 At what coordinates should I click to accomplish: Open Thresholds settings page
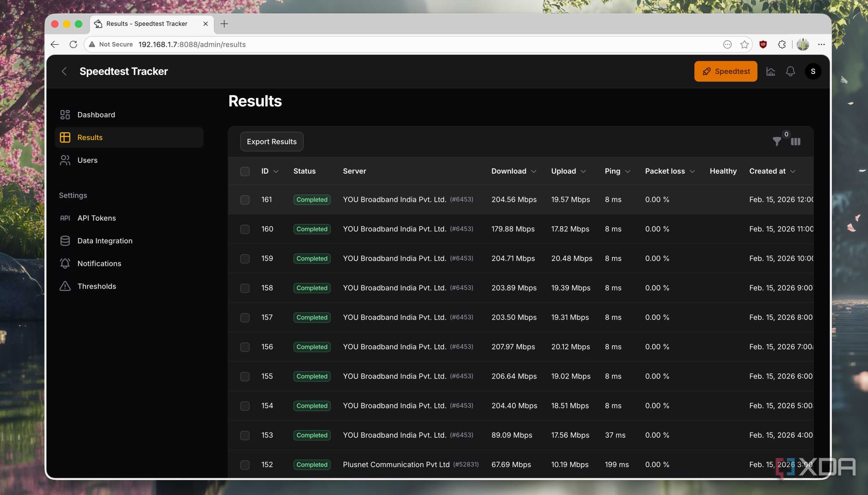[x=129, y=286]
